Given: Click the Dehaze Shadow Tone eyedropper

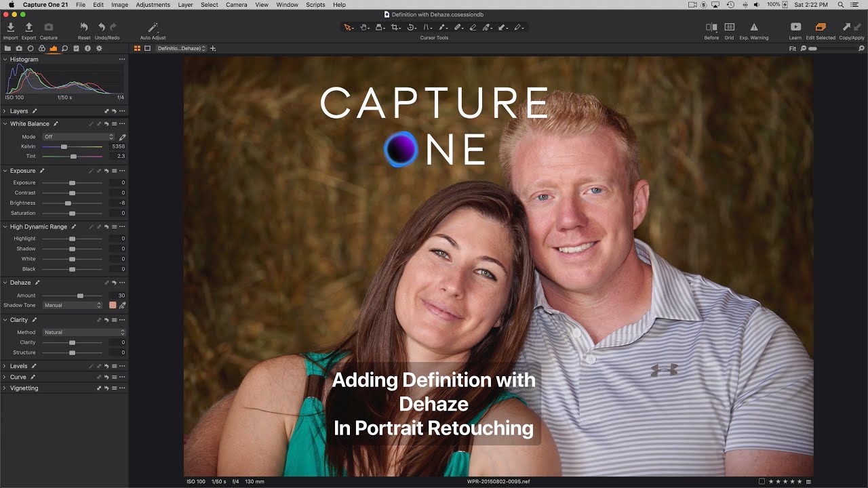Looking at the screenshot, I should tap(122, 306).
